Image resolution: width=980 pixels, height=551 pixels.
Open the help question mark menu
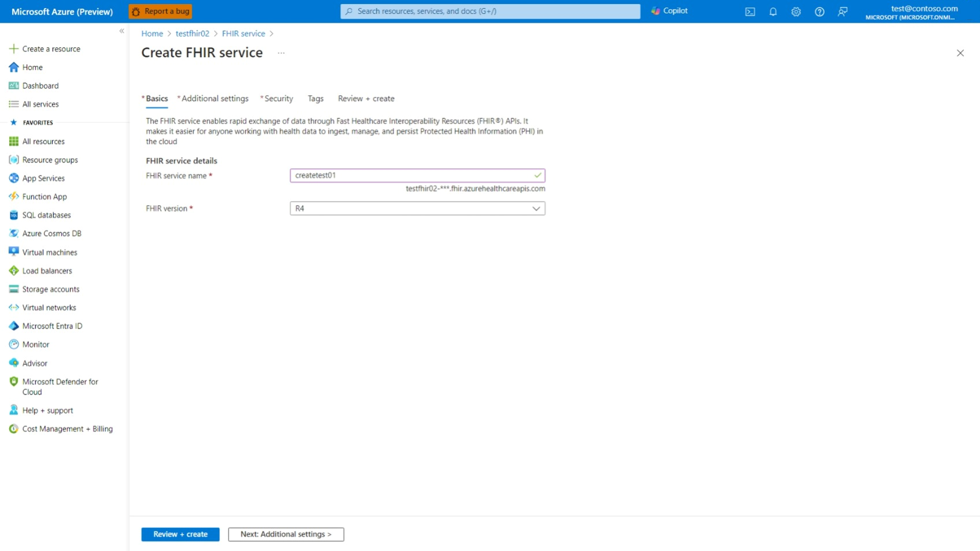[819, 11]
